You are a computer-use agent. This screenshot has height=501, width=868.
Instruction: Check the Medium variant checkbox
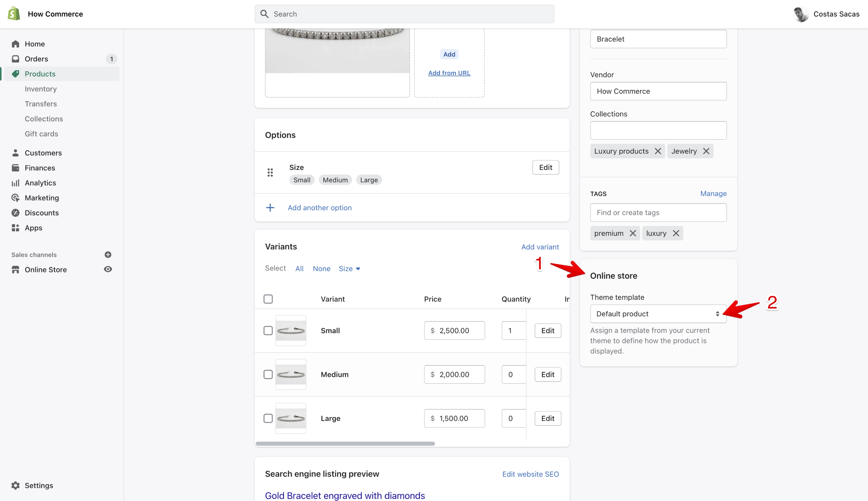pyautogui.click(x=268, y=374)
